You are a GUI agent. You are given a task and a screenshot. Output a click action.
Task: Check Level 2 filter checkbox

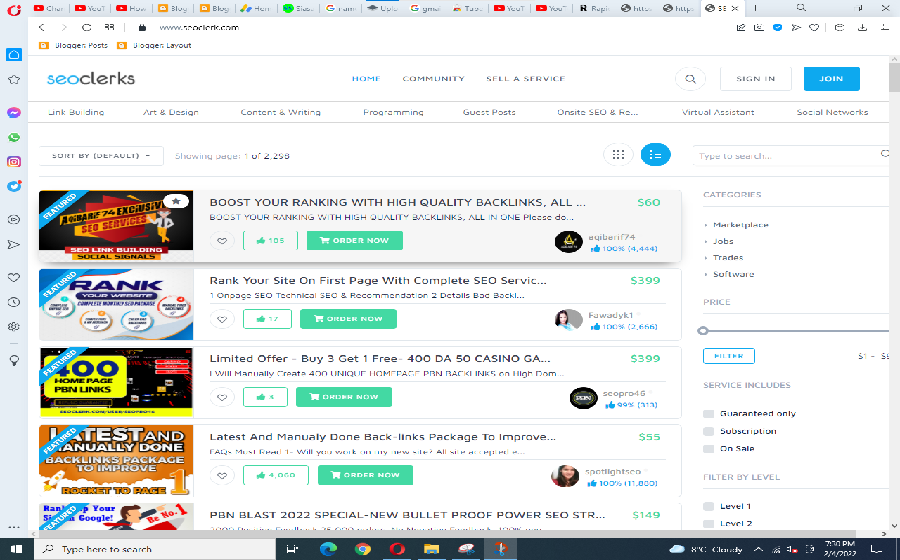tap(708, 523)
